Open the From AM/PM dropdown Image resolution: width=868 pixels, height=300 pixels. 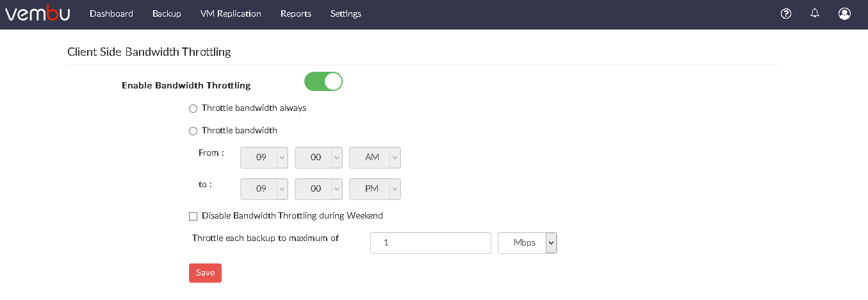pyautogui.click(x=375, y=158)
